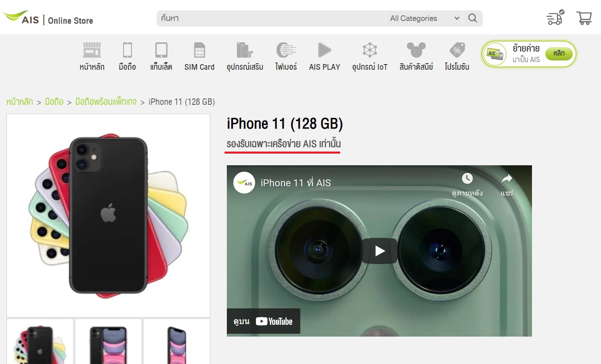The height and width of the screenshot is (364, 601).
Task: Click the search magnifier icon
Action: tap(473, 18)
